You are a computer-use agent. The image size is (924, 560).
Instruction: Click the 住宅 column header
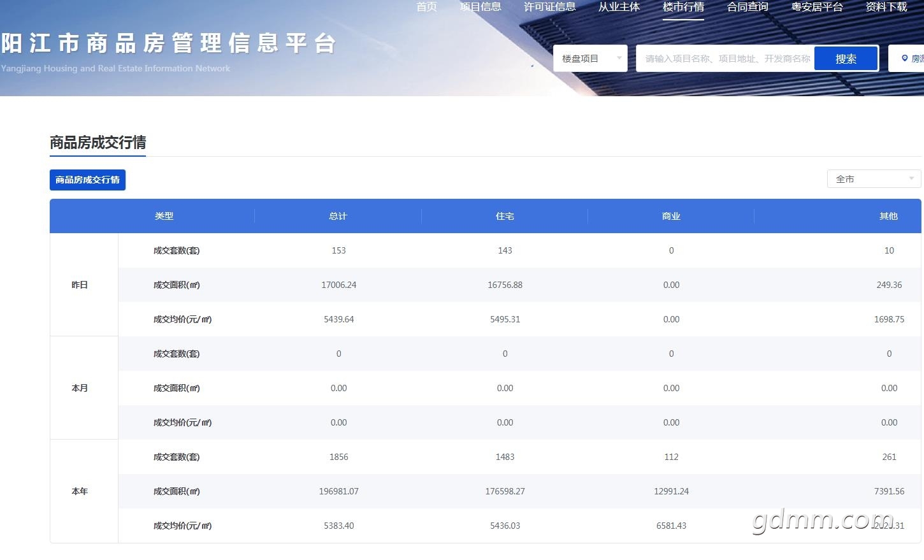pyautogui.click(x=505, y=216)
